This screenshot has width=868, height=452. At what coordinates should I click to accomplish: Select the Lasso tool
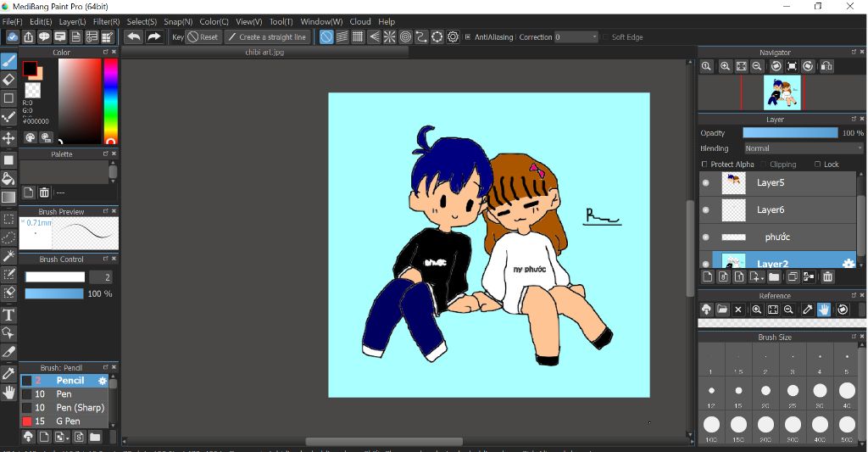pos(8,237)
